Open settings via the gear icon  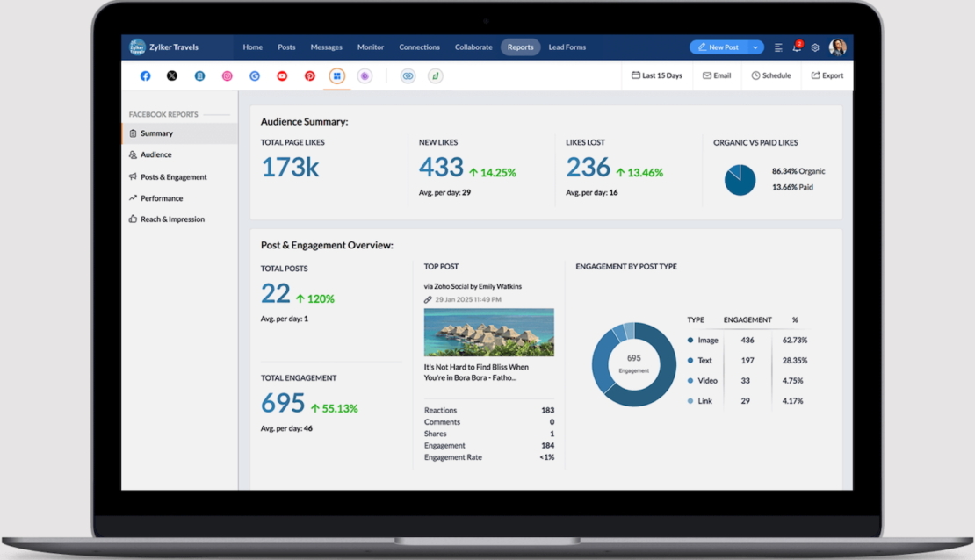point(815,47)
